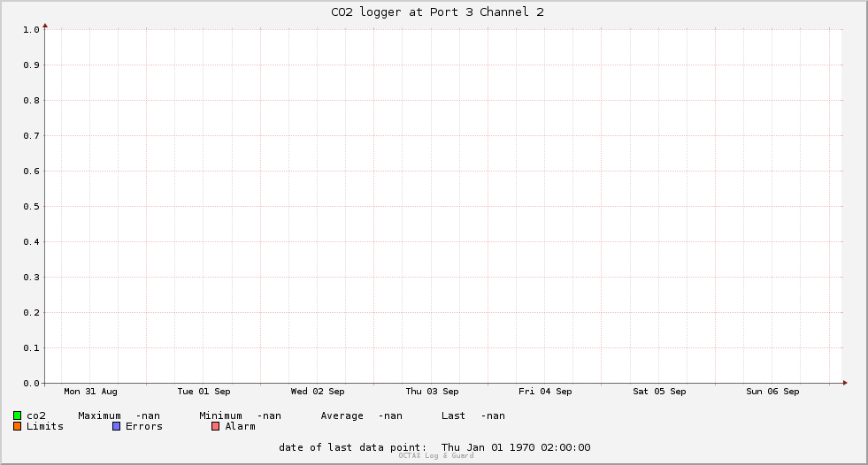
Task: Click the 'Tue 01 Sep' axis label
Action: click(204, 392)
